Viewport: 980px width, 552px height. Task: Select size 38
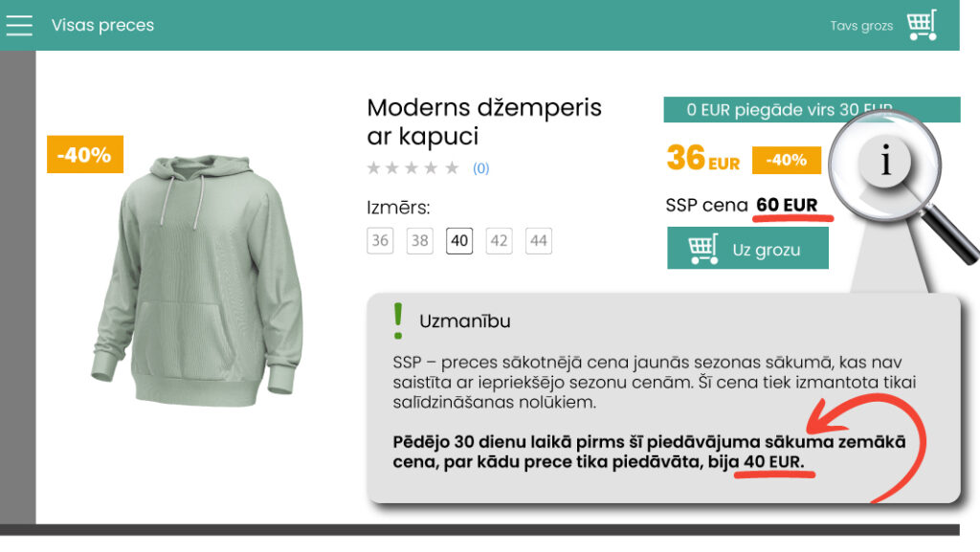[419, 240]
